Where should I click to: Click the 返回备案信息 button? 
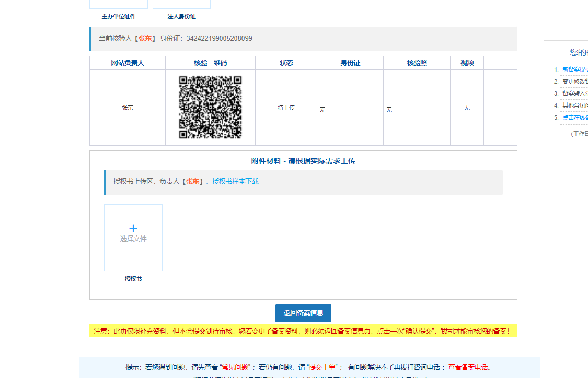tap(303, 313)
